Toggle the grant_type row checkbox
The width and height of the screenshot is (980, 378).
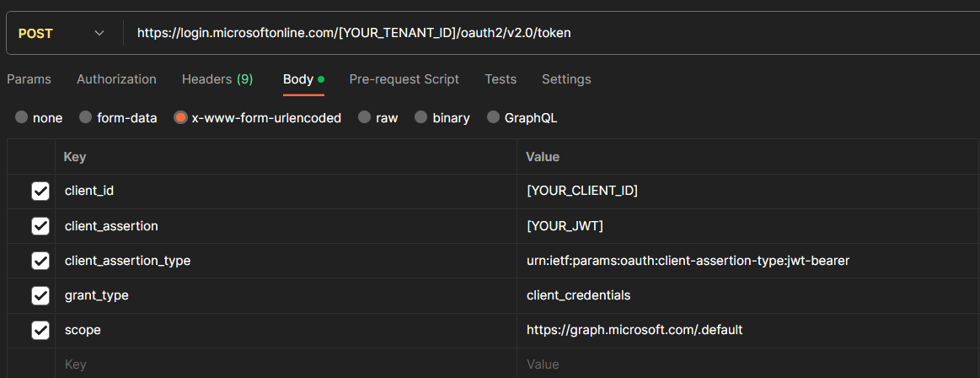point(40,295)
